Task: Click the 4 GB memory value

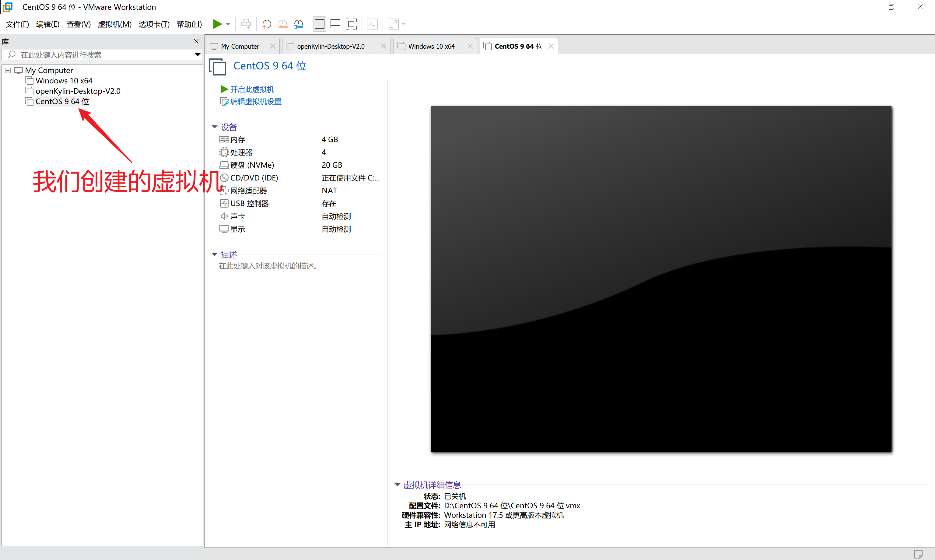Action: point(330,140)
